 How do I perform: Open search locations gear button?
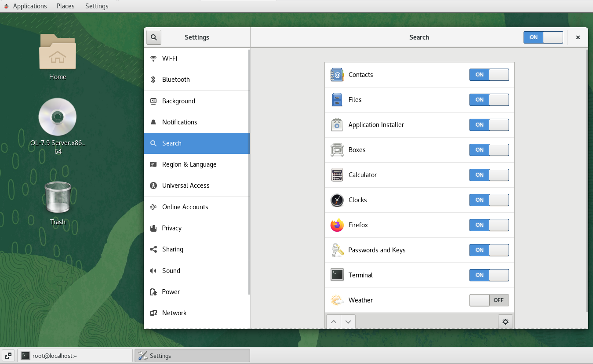pos(506,322)
